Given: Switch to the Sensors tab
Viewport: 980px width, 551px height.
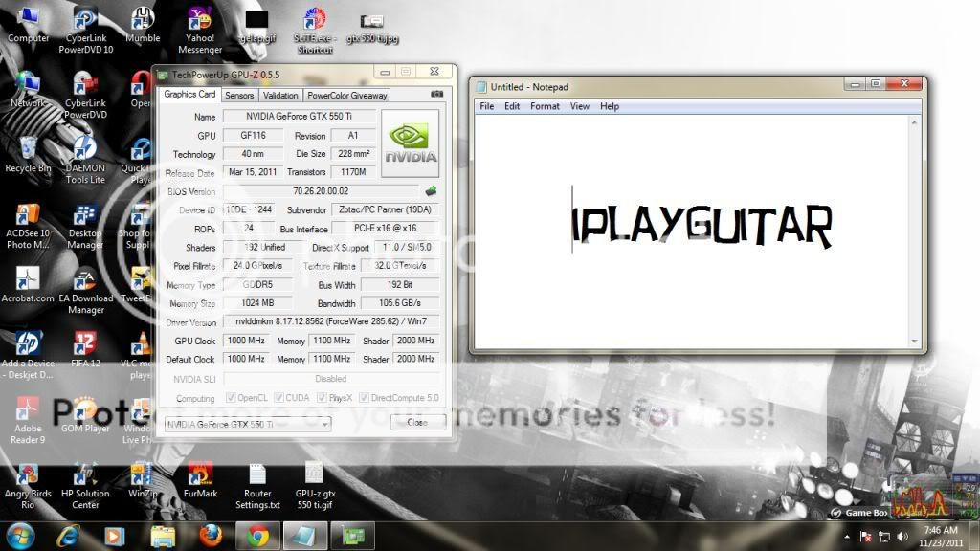Looking at the screenshot, I should point(239,96).
